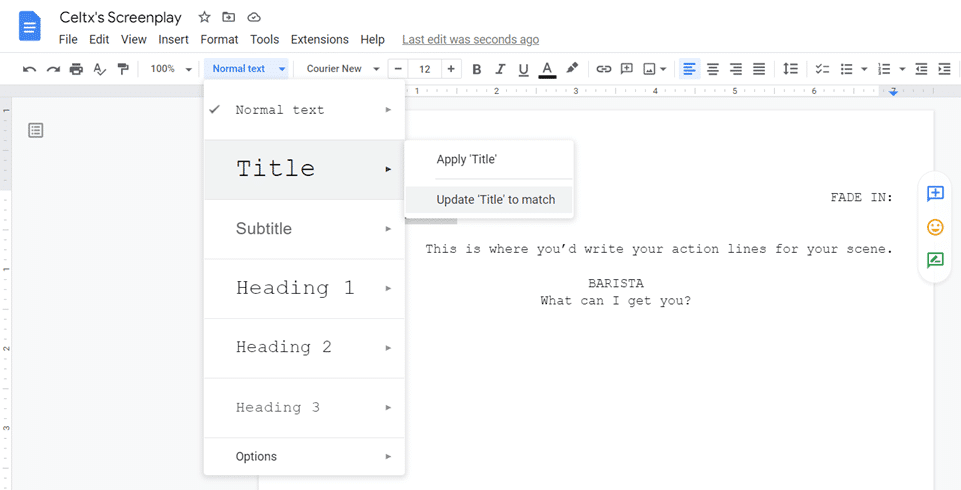Select the Title style entry
The width and height of the screenshot is (961, 490).
pos(304,168)
